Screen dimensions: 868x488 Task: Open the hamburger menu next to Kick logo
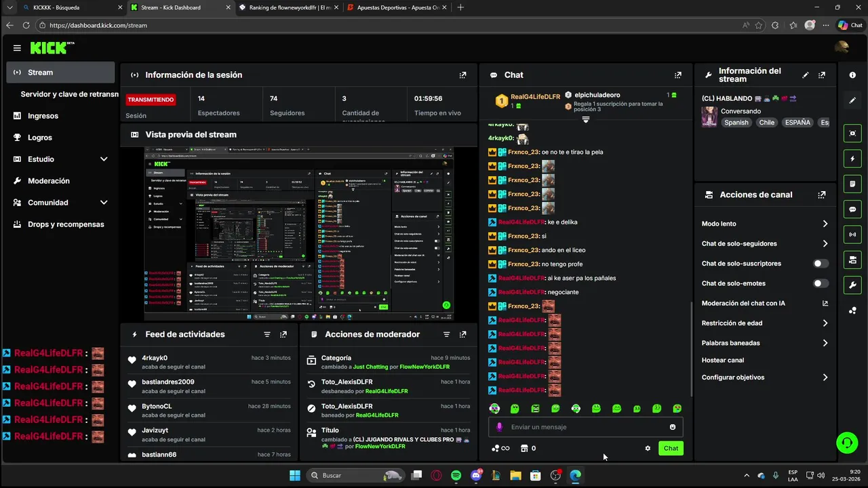click(x=17, y=48)
